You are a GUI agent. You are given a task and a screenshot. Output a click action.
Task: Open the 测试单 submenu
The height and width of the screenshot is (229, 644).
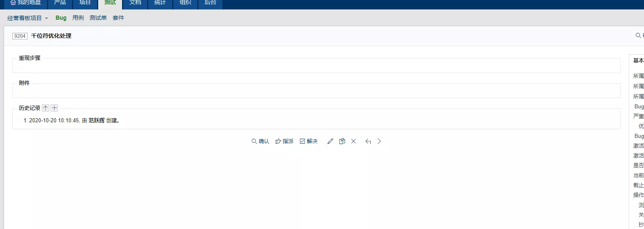(x=98, y=18)
